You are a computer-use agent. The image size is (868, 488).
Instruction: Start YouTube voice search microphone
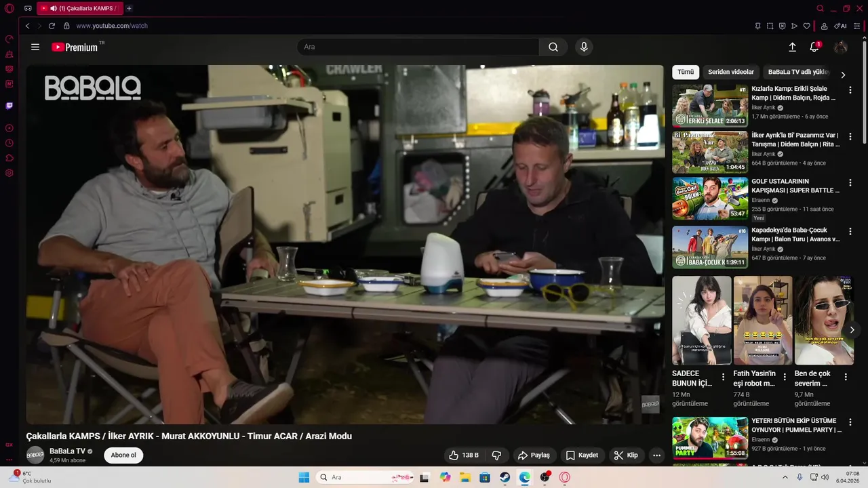584,47
